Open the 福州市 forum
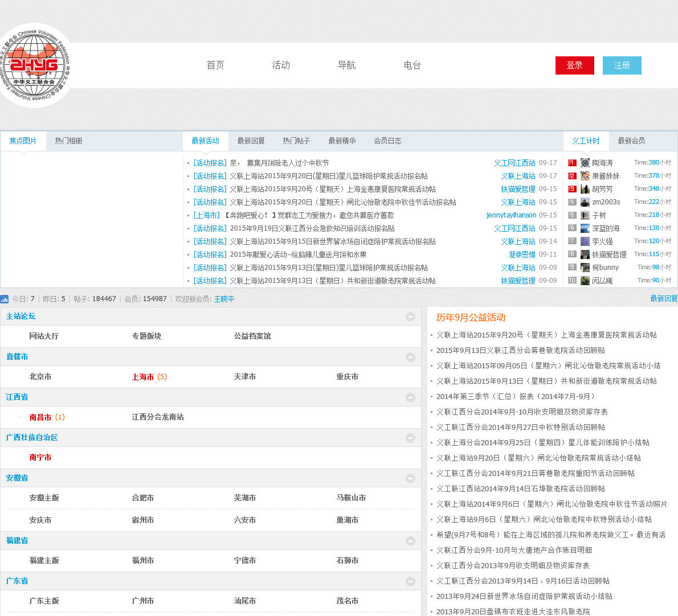The width and height of the screenshot is (678, 616). click(142, 561)
